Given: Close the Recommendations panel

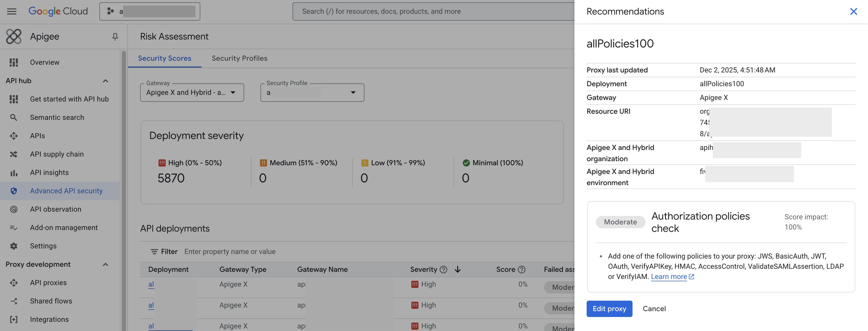Looking at the screenshot, I should pos(853,11).
